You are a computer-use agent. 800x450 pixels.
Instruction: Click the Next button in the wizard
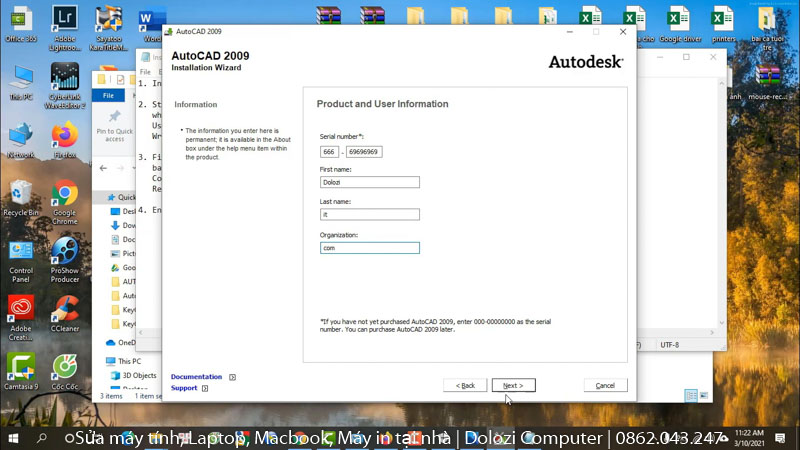click(514, 385)
